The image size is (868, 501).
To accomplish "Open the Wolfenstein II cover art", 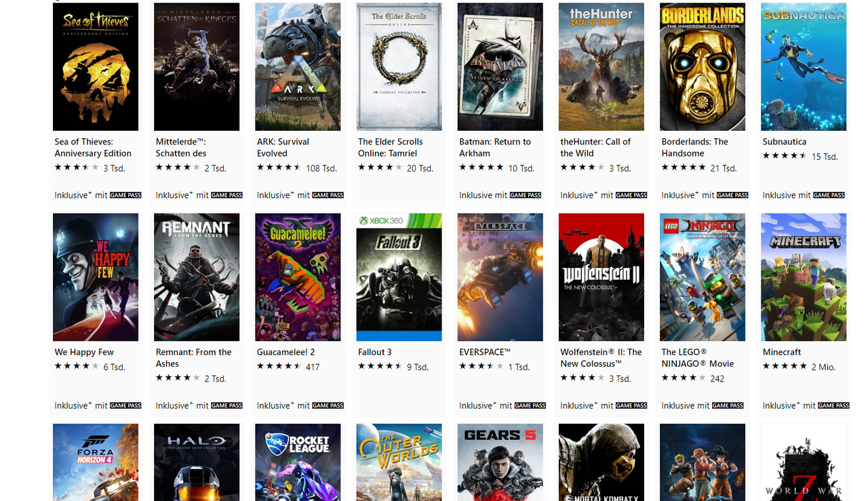I will (x=601, y=277).
